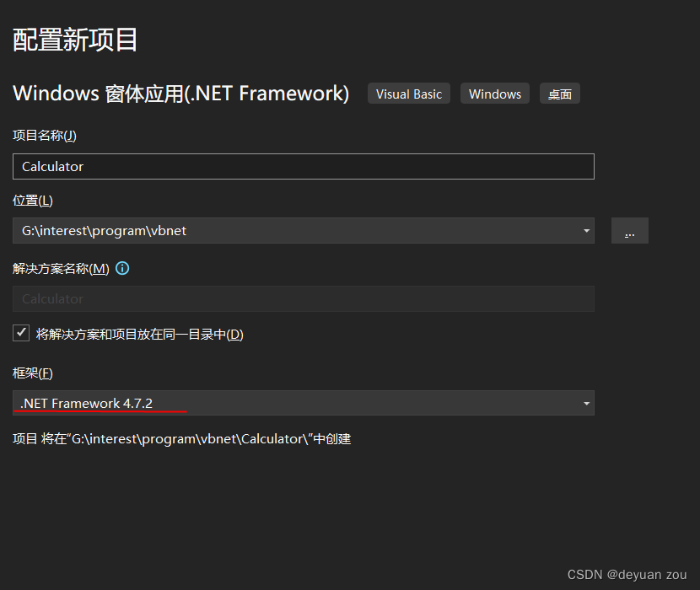Open the browse "..." button for 位置
This screenshot has height=590, width=700.
[629, 230]
